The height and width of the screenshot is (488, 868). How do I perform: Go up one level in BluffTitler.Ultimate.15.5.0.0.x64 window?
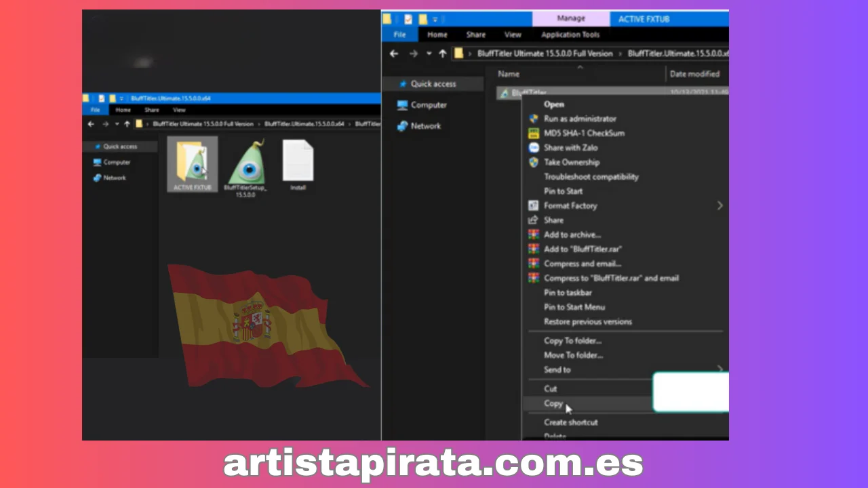[x=127, y=124]
